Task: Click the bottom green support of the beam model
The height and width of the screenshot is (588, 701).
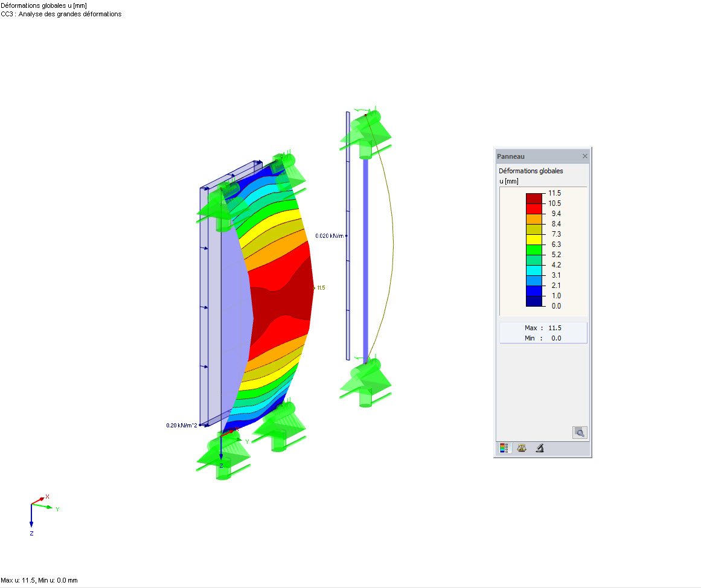Action: tap(366, 382)
